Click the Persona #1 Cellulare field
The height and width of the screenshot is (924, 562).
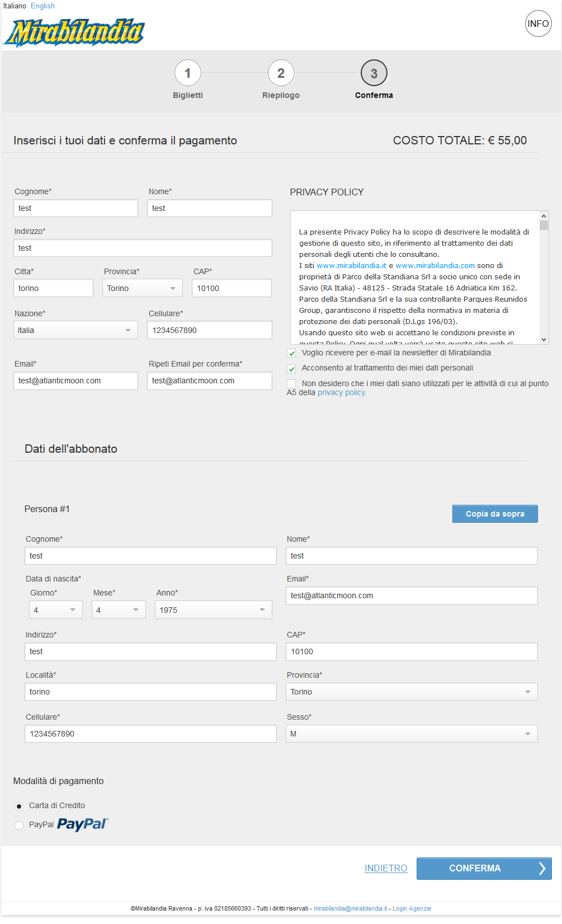click(x=150, y=734)
